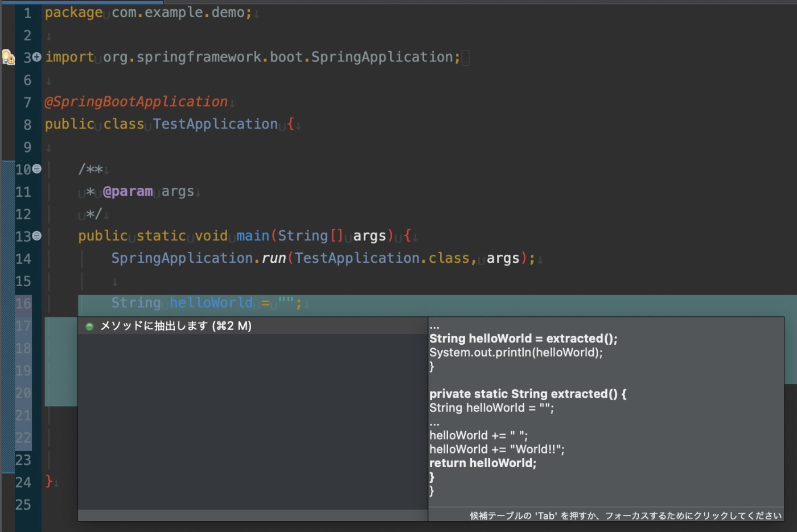The image size is (797, 532).
Task: Click line number 24 in the gutter
Action: pyautogui.click(x=23, y=482)
